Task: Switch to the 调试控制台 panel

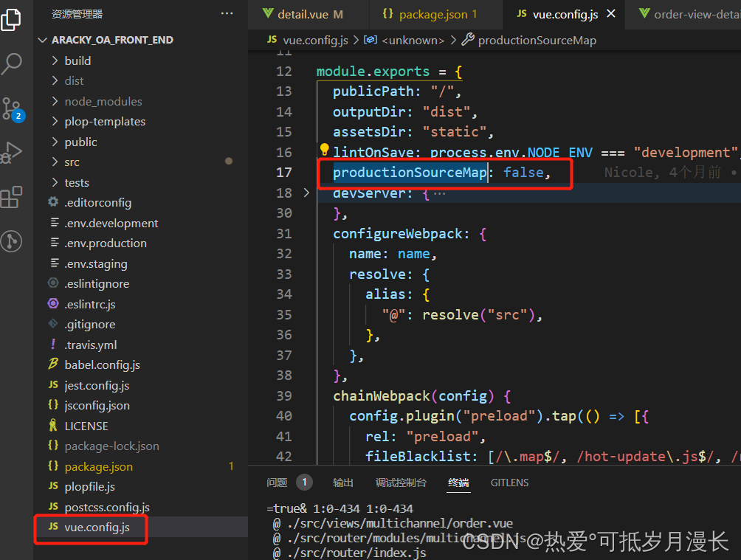Action: tap(401, 483)
